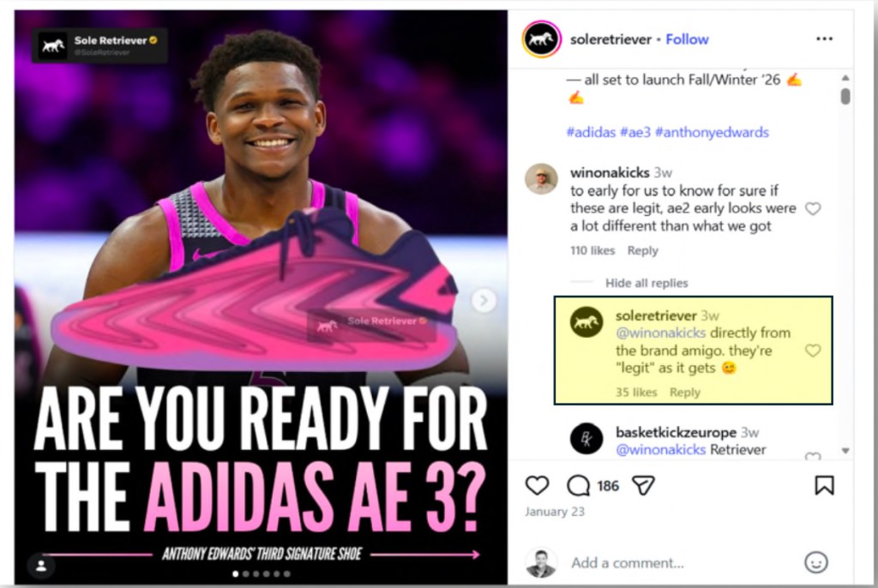This screenshot has height=588, width=878.
Task: Open the emoji picker in the comment box
Action: (x=816, y=561)
